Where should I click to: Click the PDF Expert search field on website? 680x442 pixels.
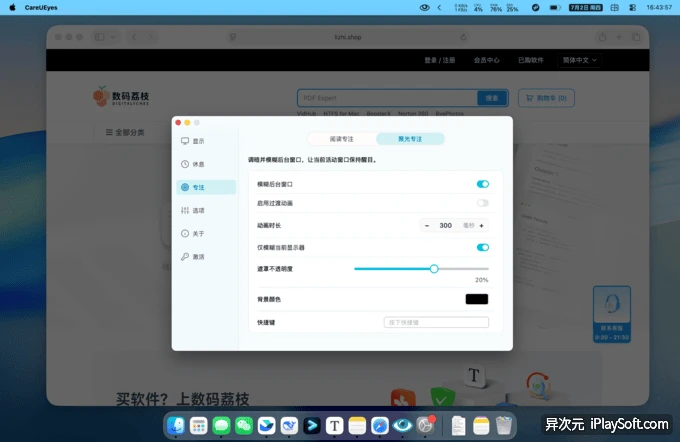point(387,98)
